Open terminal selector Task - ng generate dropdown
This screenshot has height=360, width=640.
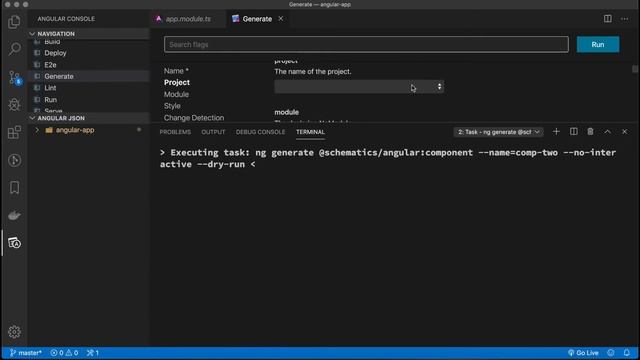(498, 132)
